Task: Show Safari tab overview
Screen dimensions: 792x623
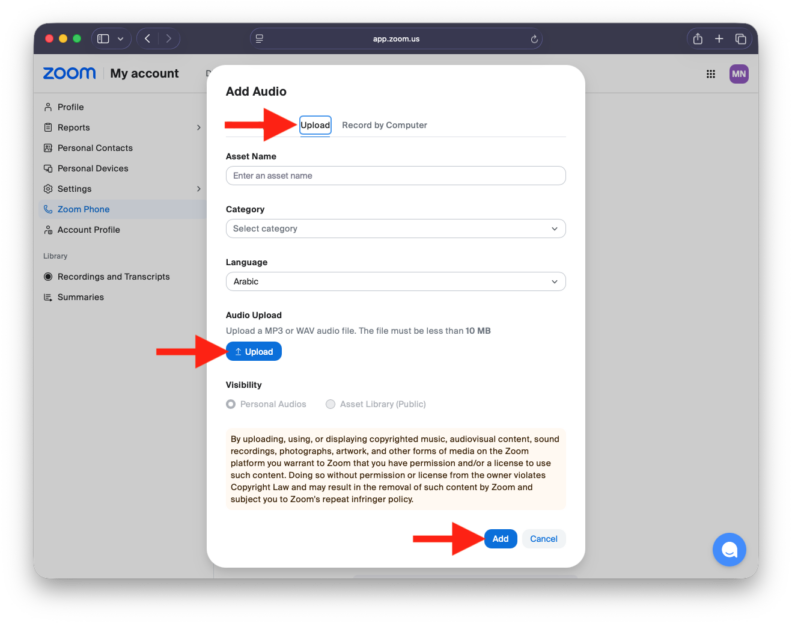Action: (740, 38)
